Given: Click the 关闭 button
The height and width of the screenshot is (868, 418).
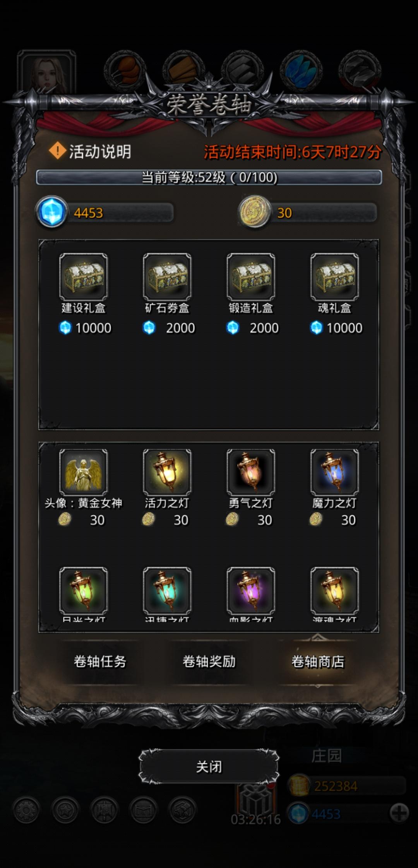Looking at the screenshot, I should pyautogui.click(x=209, y=767).
